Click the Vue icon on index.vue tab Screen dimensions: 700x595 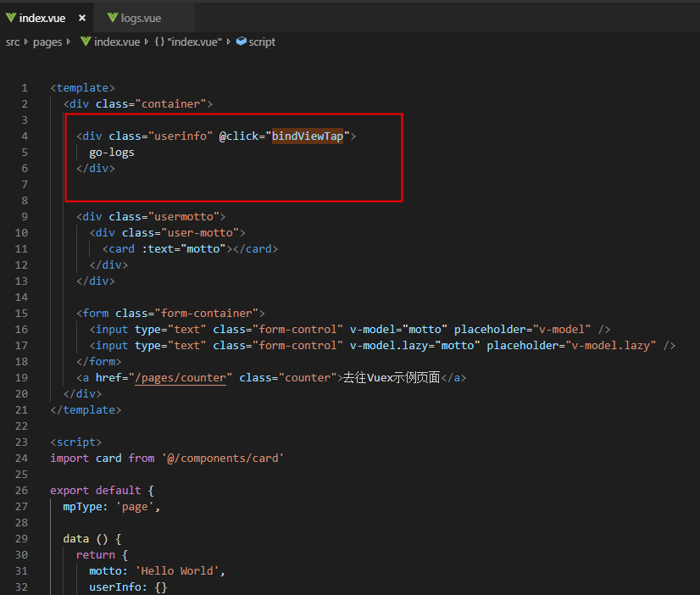click(x=11, y=18)
